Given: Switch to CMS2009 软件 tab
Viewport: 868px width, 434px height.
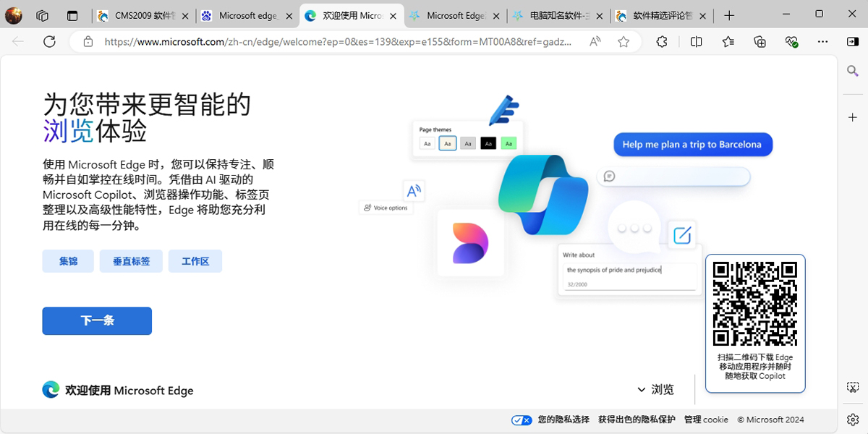Looking at the screenshot, I should 143,15.
